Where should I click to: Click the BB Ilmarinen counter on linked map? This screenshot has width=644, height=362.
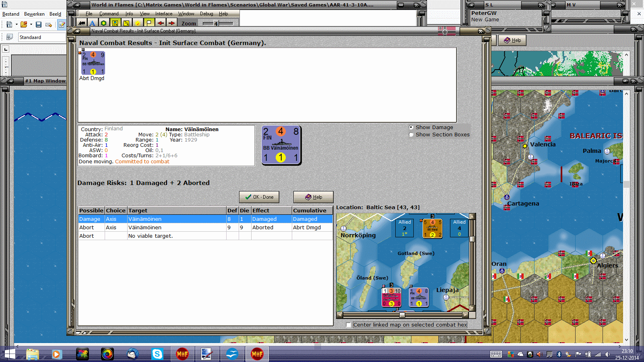coord(419,297)
